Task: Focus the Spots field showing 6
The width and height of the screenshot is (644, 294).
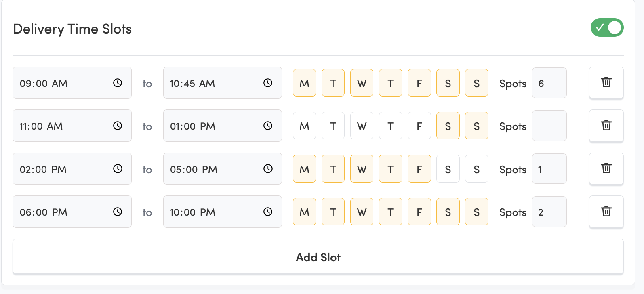Action: [549, 83]
